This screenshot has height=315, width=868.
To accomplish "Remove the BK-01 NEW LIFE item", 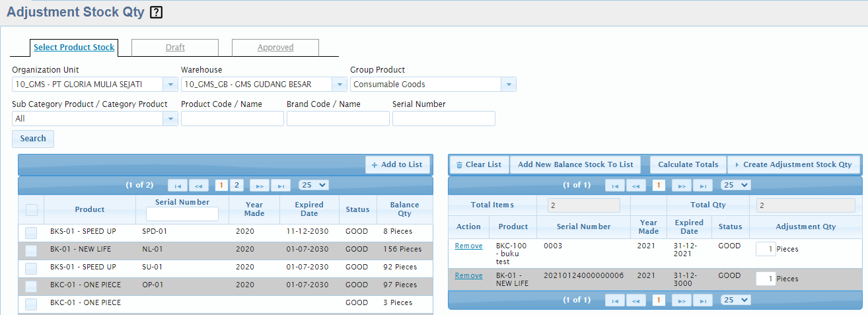I will click(x=468, y=275).
